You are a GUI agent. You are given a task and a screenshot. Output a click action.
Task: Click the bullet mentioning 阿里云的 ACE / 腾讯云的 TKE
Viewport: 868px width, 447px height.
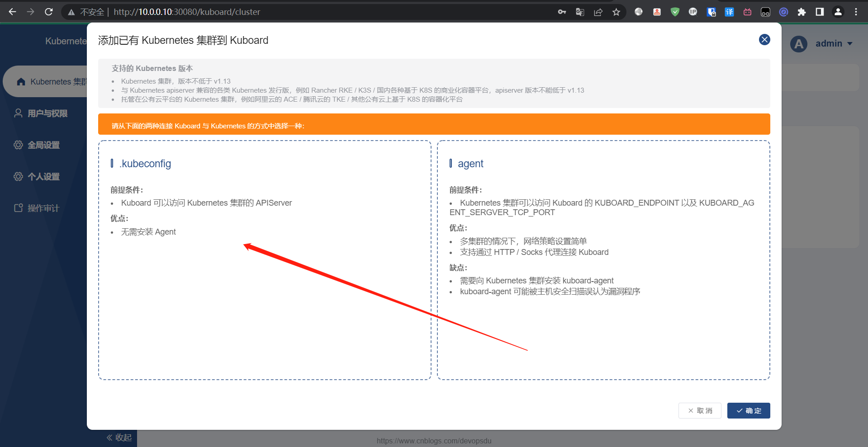[x=292, y=99]
